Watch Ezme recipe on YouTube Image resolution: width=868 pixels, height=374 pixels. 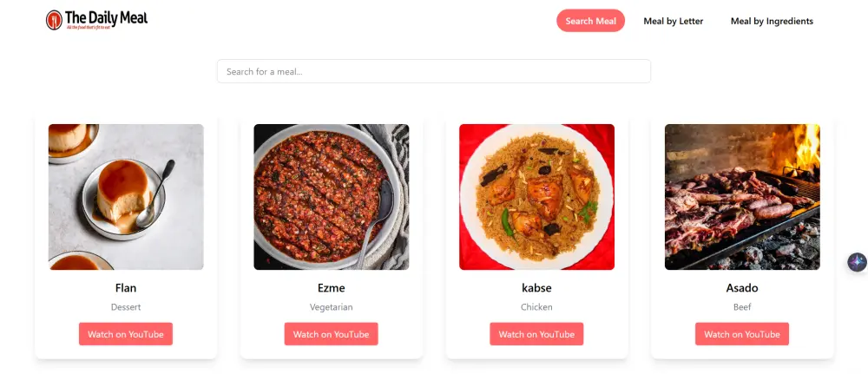(331, 334)
